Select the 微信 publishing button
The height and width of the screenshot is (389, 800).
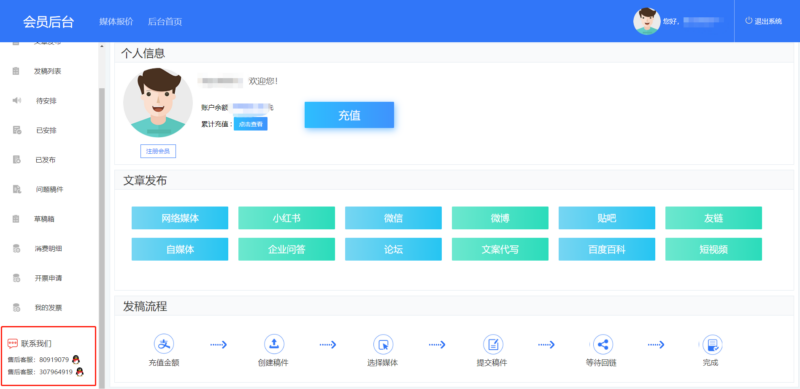[x=393, y=218]
